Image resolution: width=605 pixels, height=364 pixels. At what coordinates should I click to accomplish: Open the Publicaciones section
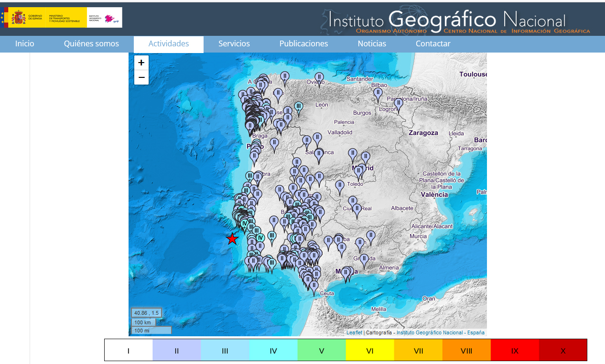pyautogui.click(x=303, y=44)
